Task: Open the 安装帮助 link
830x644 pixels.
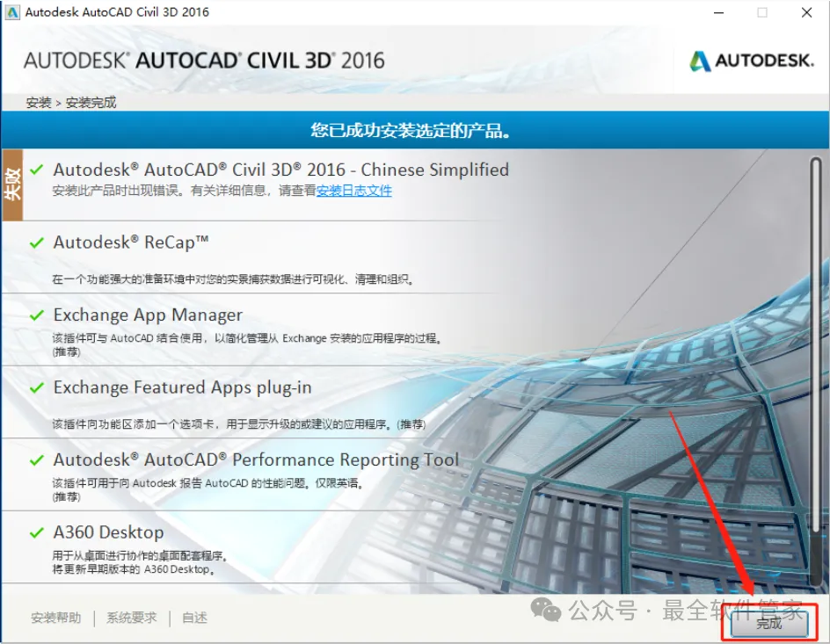Action: [x=56, y=618]
